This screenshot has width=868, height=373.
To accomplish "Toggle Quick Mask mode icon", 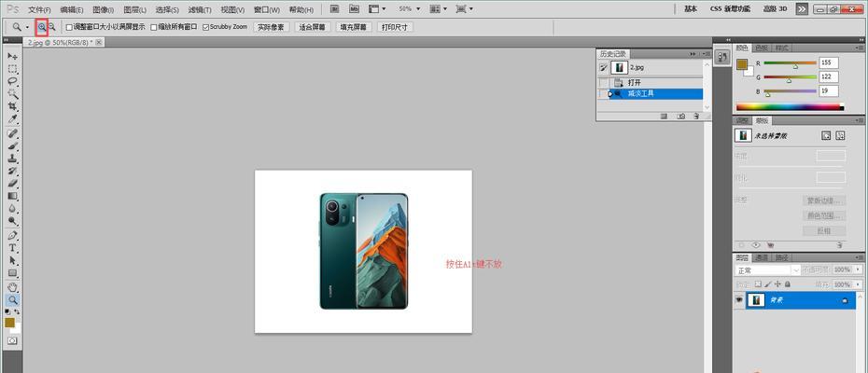I will coord(12,341).
